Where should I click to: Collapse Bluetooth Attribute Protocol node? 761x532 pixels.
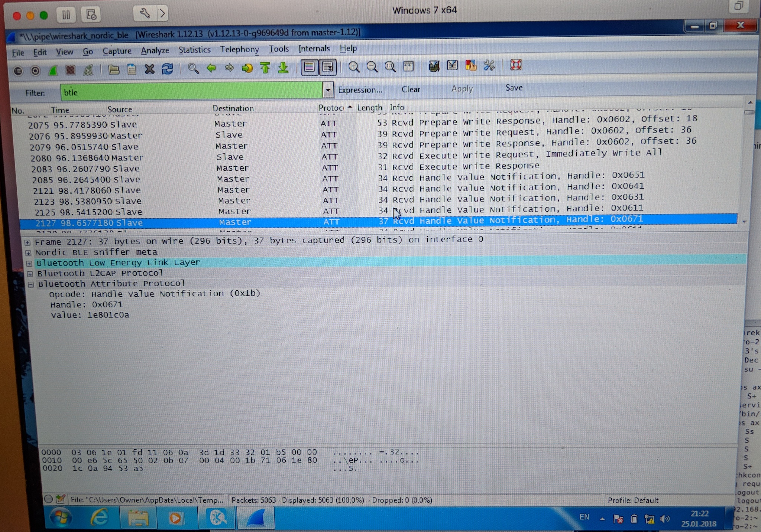[30, 285]
